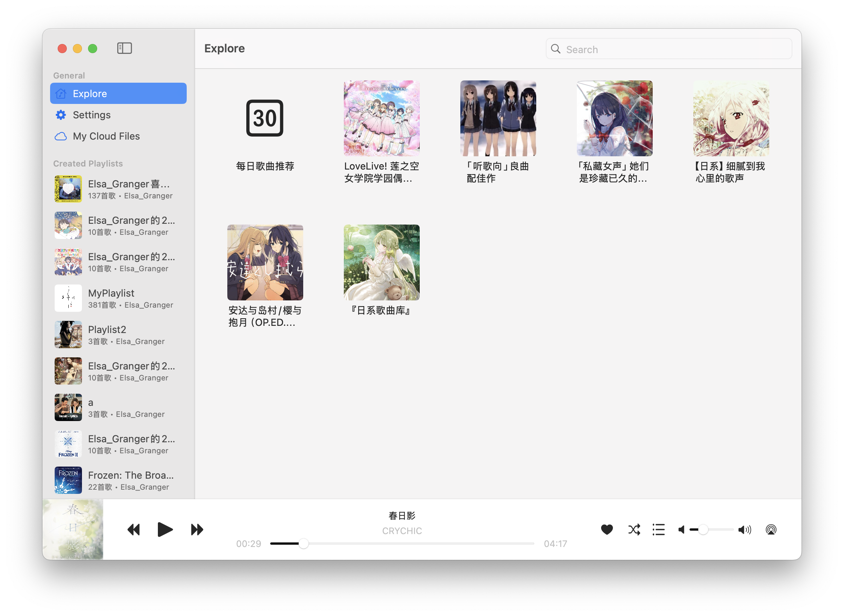This screenshot has height=616, width=844.
Task: Click the artist name CRYCHIC
Action: click(x=402, y=531)
